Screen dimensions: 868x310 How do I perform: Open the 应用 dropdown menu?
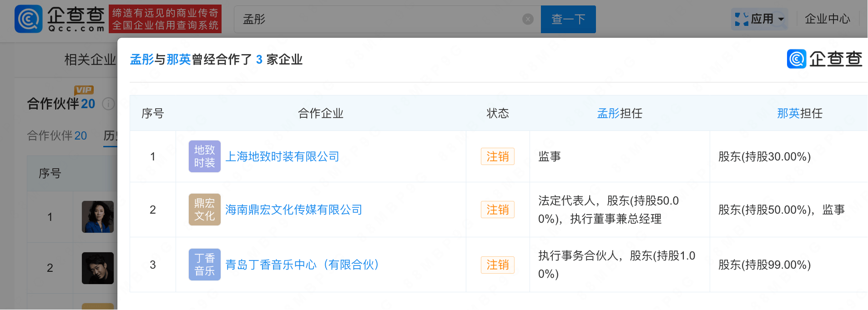click(x=760, y=19)
